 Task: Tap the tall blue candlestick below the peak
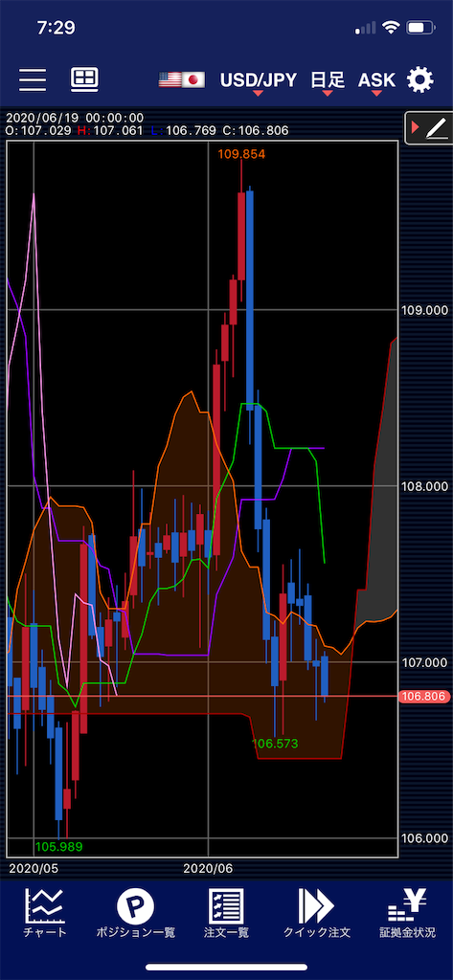click(x=250, y=300)
